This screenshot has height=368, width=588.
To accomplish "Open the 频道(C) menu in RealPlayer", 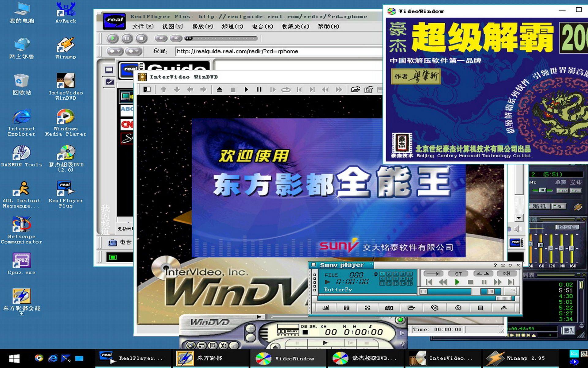I will coord(232,26).
